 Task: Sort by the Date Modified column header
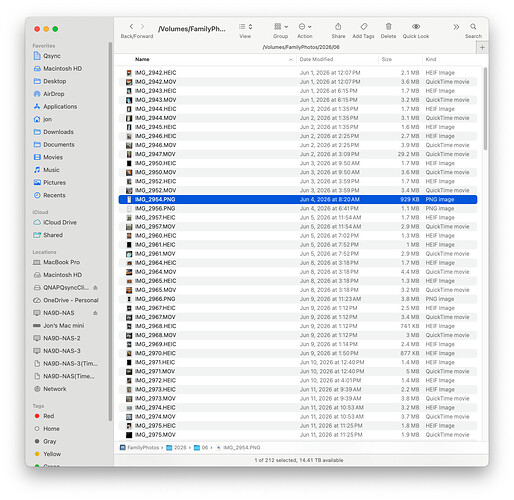click(316, 59)
